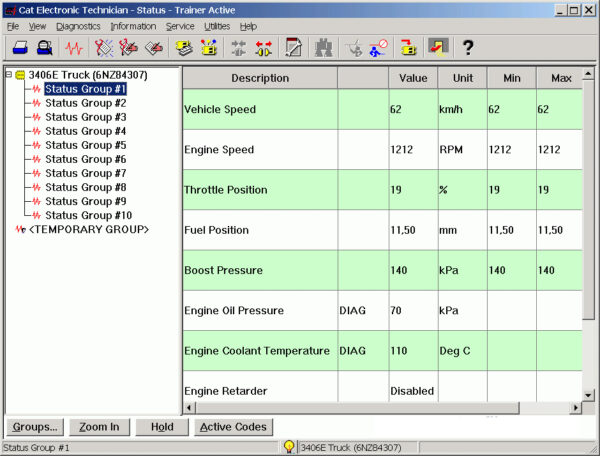Image resolution: width=600 pixels, height=456 pixels.
Task: Select the Engine Speed row
Action: (383, 150)
